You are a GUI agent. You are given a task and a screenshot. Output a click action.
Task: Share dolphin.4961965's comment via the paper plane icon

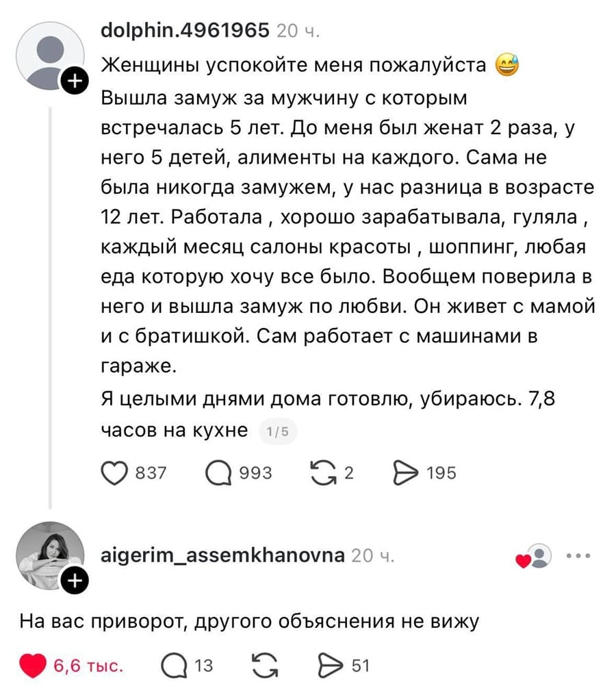point(405,471)
